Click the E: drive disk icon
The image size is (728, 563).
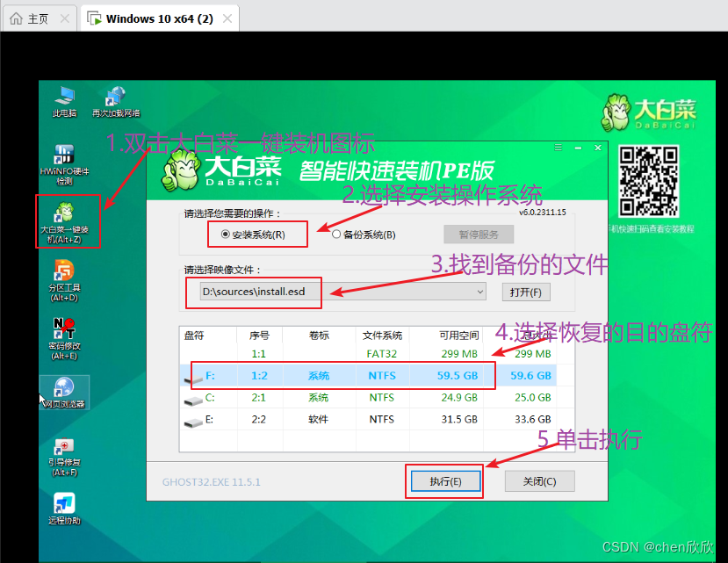[x=193, y=422]
